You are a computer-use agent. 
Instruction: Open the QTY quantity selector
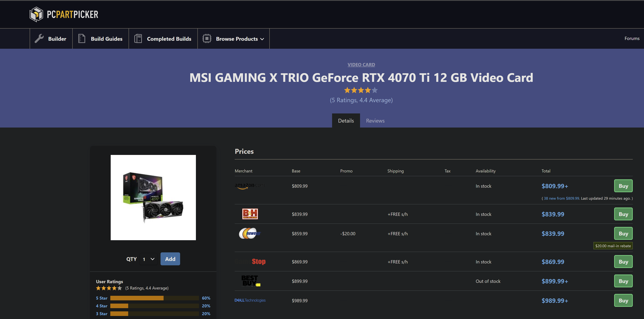149,259
